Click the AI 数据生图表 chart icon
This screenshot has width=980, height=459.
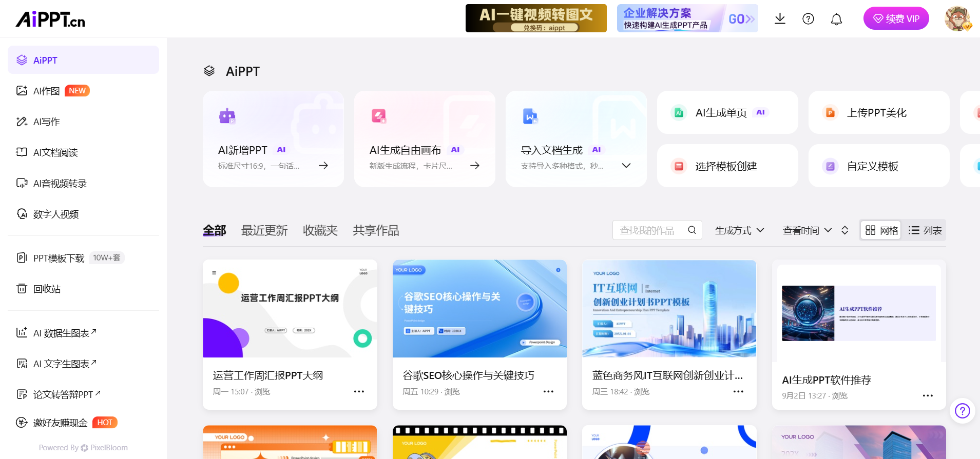[x=22, y=332]
